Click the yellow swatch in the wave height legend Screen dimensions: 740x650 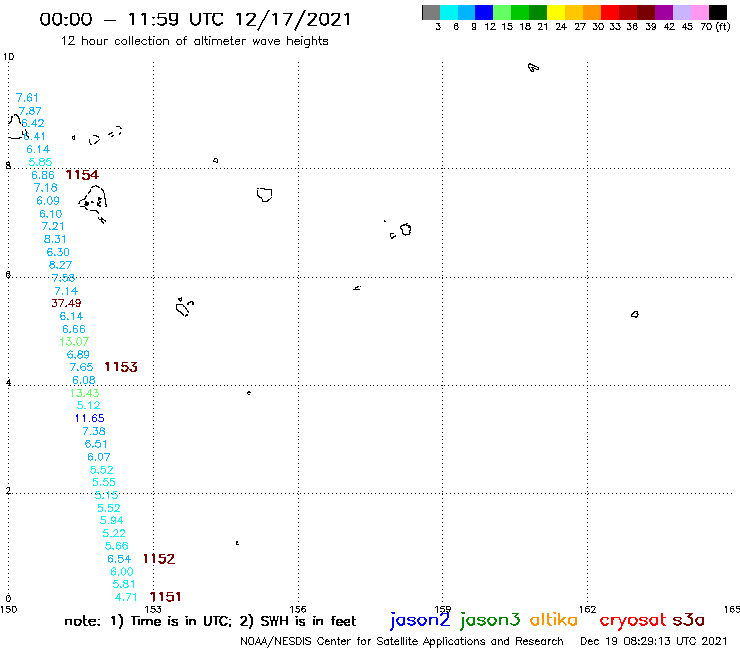pos(556,12)
